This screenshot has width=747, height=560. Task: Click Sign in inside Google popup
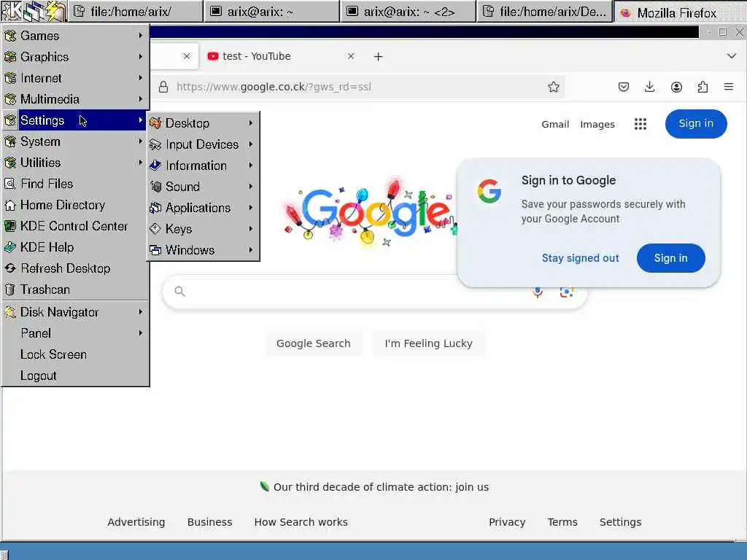671,258
